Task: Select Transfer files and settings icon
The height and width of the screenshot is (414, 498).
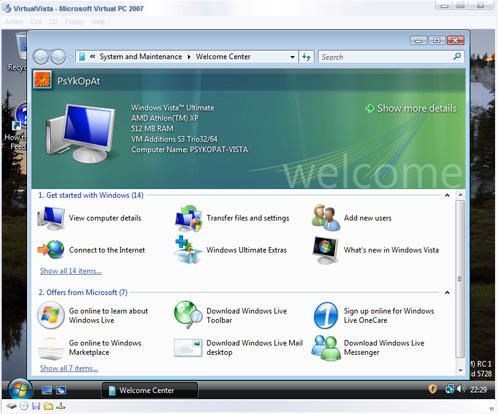Action: [189, 218]
